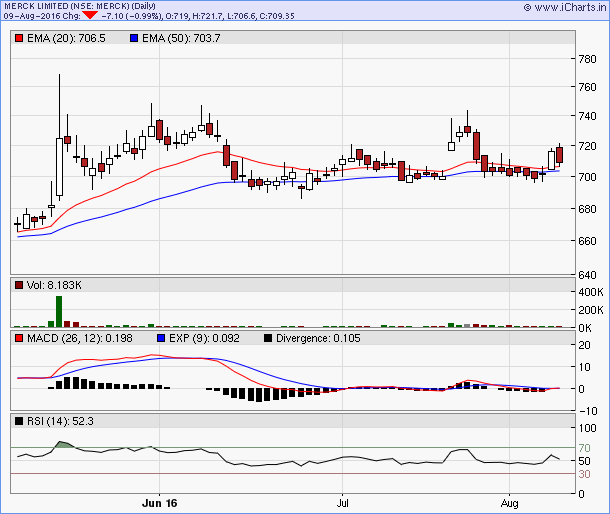Click the Jun 16 date axis label
Viewport: 610px width, 514px height.
pos(160,503)
